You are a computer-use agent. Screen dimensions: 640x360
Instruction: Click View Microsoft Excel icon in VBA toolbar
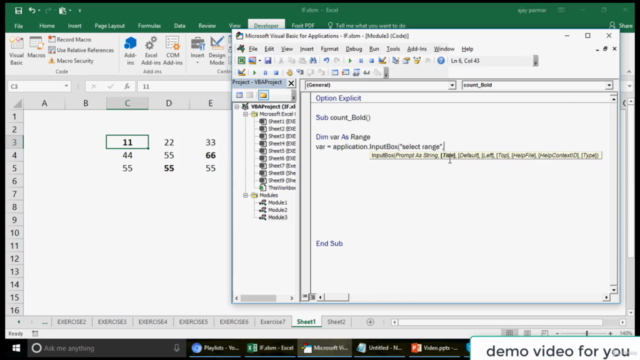pyautogui.click(x=242, y=61)
